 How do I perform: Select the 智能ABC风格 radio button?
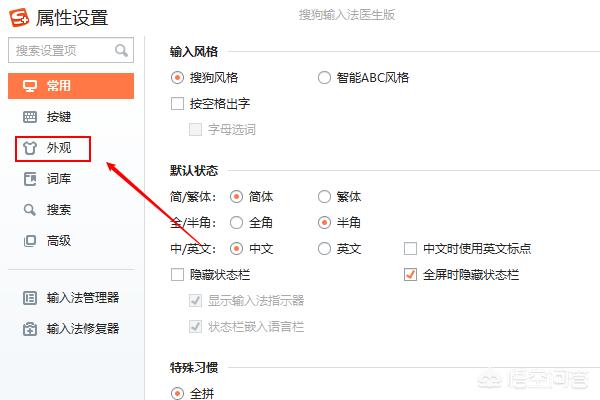coord(324,77)
